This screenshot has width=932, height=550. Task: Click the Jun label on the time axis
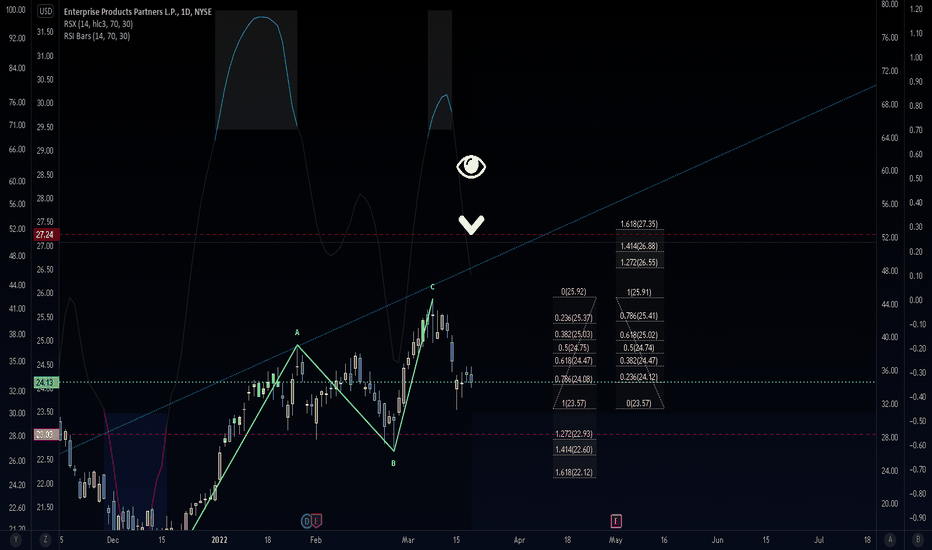(x=717, y=540)
